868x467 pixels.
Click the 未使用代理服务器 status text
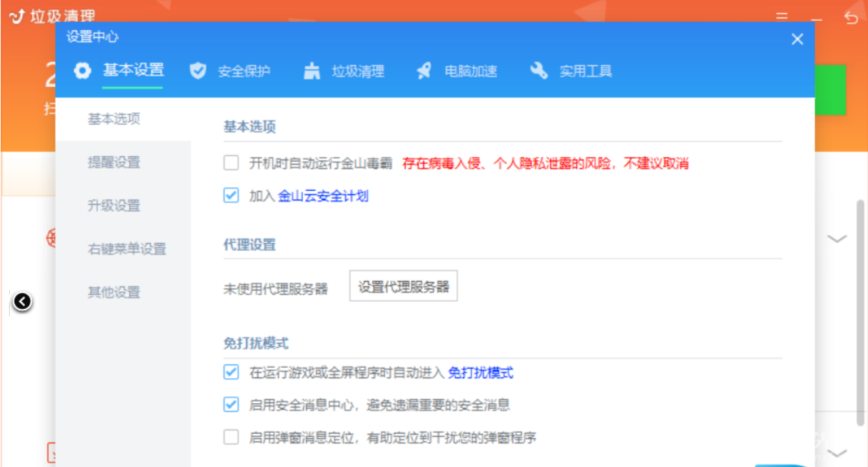pyautogui.click(x=276, y=289)
